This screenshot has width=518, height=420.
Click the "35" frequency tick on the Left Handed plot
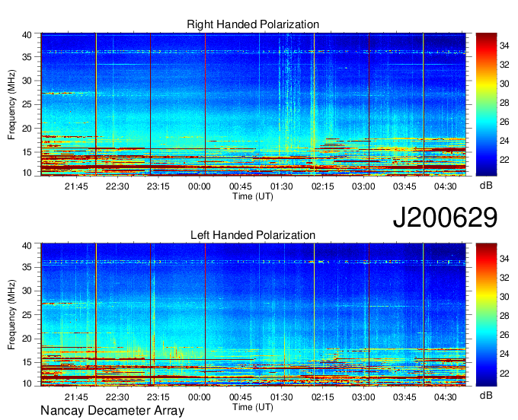click(27, 267)
